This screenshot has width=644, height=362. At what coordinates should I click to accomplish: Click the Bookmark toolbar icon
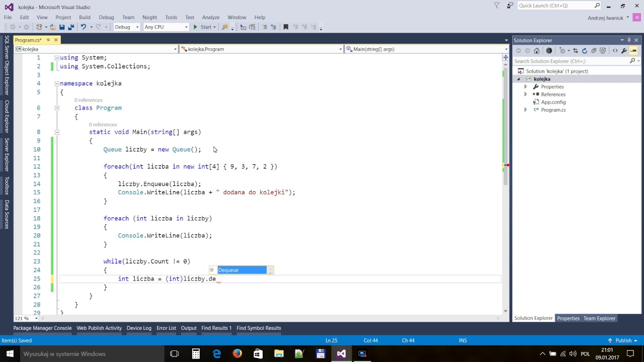(286, 27)
